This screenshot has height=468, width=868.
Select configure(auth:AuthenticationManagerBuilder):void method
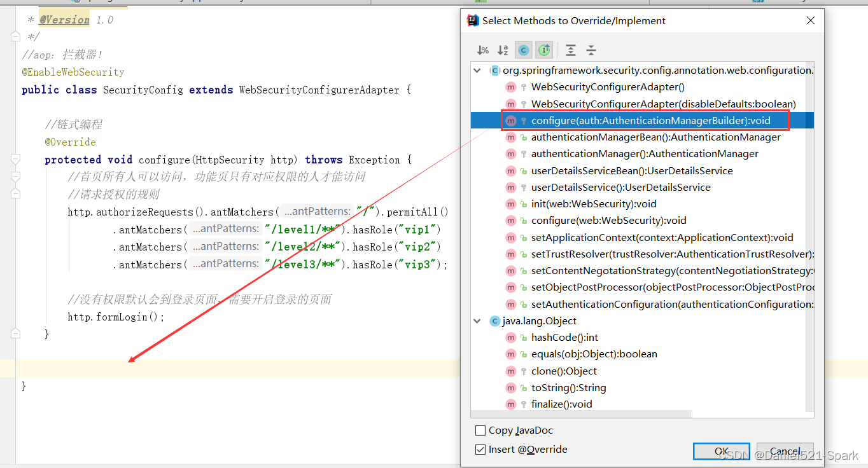coord(642,120)
